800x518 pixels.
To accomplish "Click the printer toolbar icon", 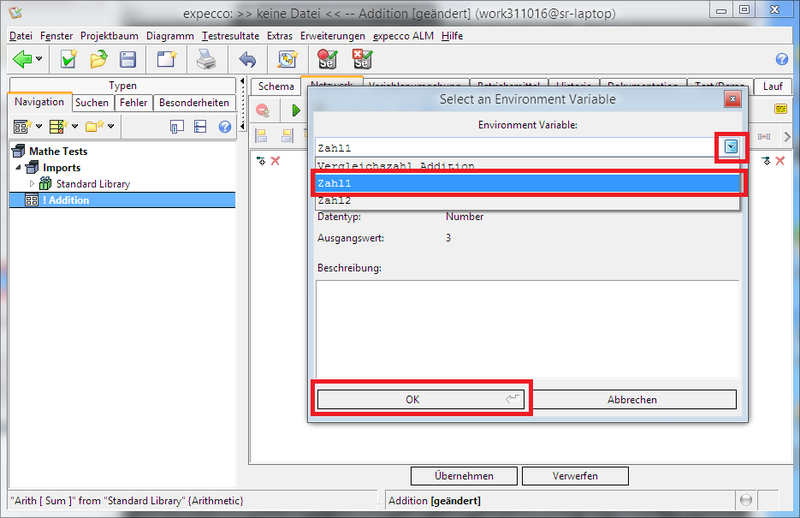I will (207, 59).
